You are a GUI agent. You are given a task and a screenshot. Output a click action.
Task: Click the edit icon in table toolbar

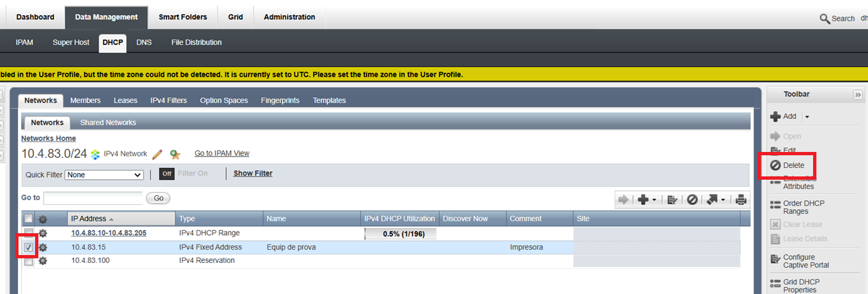(672, 200)
